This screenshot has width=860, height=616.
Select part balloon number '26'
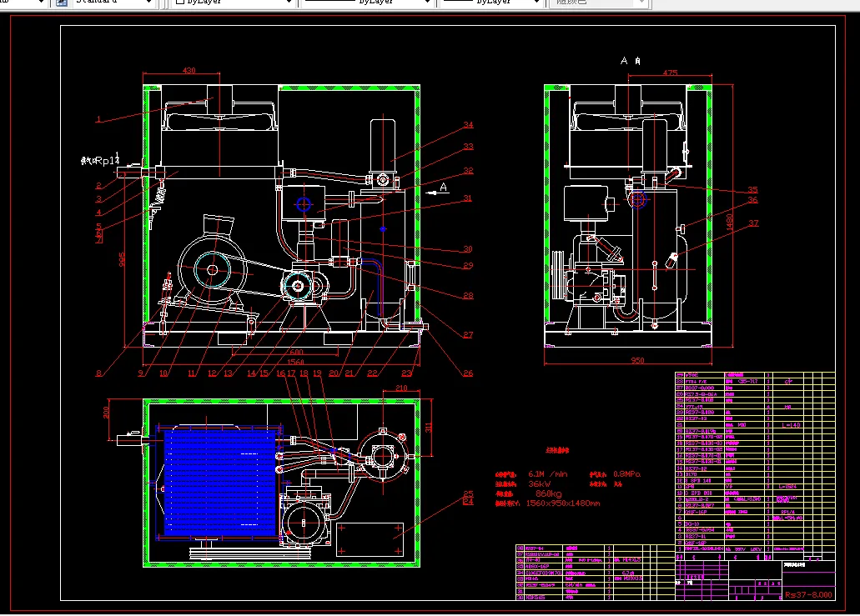click(x=468, y=373)
